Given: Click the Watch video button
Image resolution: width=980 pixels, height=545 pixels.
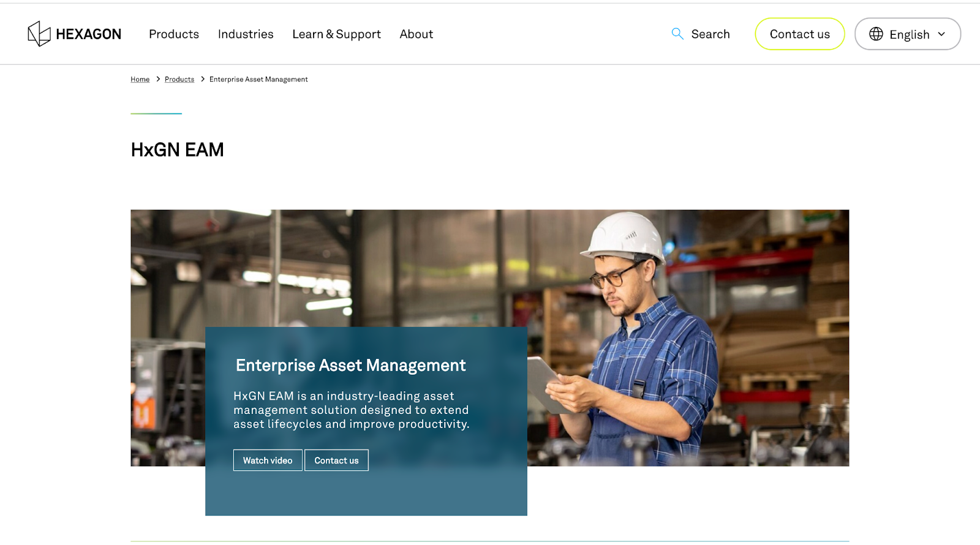Looking at the screenshot, I should pos(268,460).
